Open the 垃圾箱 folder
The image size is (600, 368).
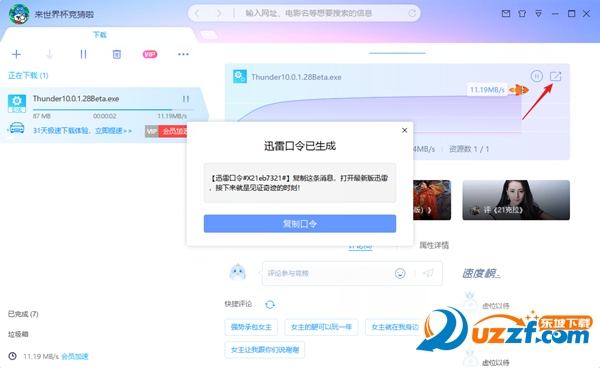18,334
